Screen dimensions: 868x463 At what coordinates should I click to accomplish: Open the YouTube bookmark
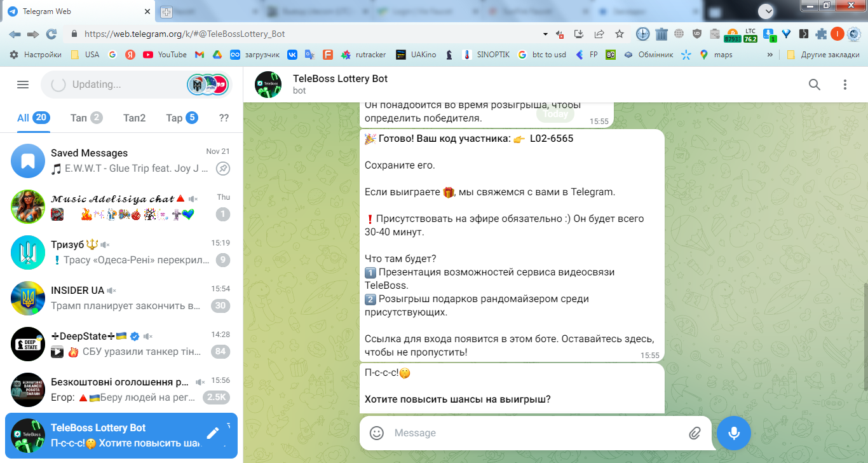click(165, 55)
